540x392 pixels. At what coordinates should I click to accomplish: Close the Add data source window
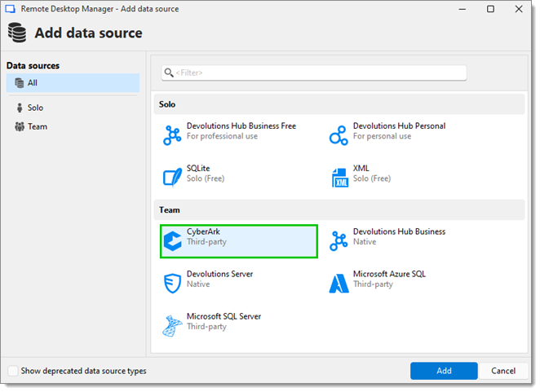tap(519, 9)
